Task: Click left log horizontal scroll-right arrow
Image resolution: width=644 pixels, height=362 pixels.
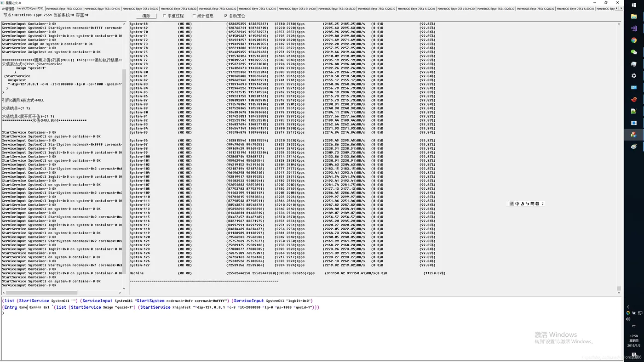Action: tap(121, 293)
